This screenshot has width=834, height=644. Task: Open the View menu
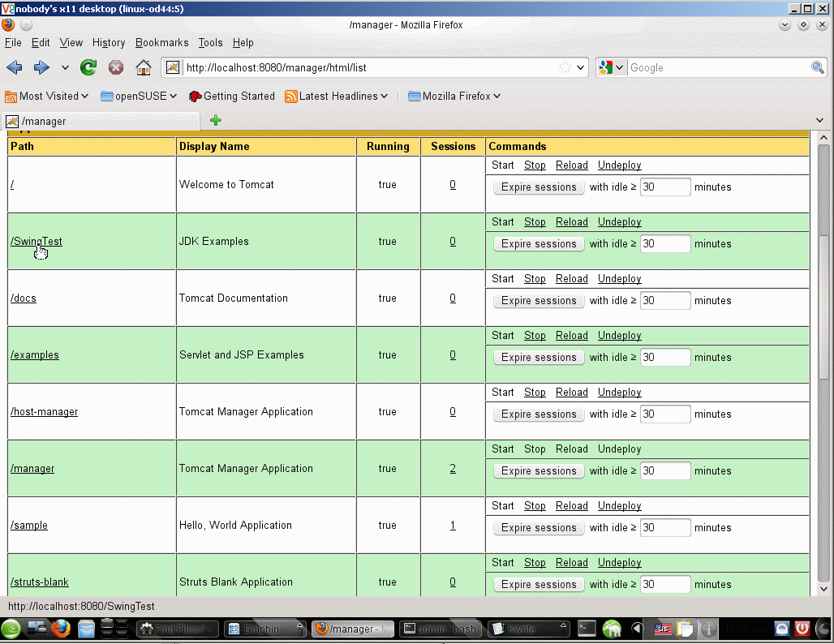point(71,42)
